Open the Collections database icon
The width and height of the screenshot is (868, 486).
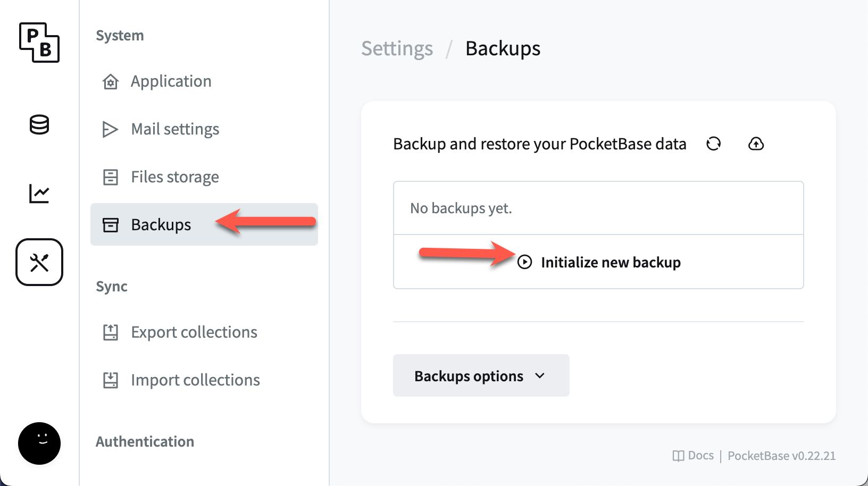(x=39, y=125)
